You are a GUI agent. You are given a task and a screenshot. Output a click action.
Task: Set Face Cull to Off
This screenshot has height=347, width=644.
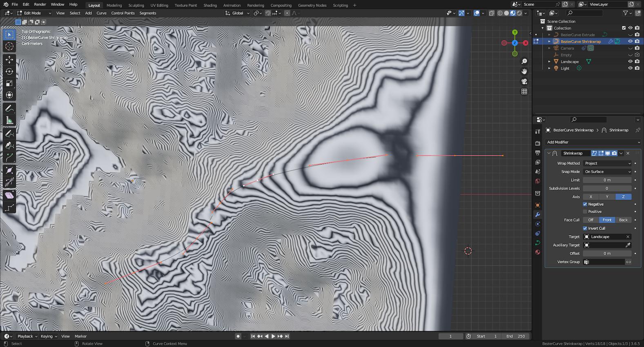click(591, 220)
